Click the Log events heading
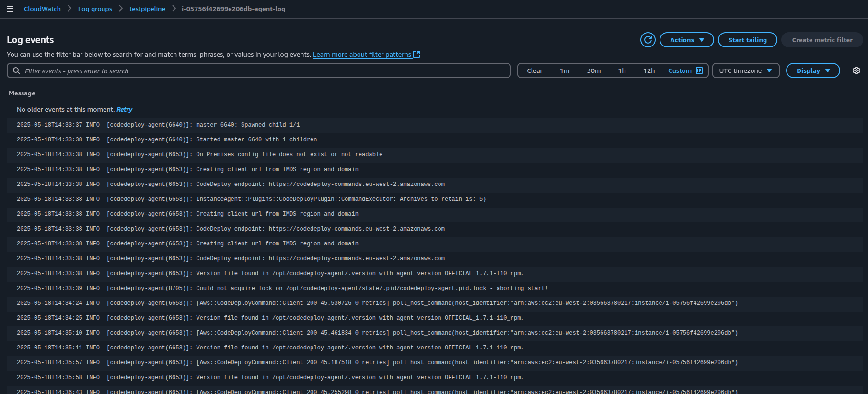This screenshot has width=868, height=394. click(x=30, y=40)
